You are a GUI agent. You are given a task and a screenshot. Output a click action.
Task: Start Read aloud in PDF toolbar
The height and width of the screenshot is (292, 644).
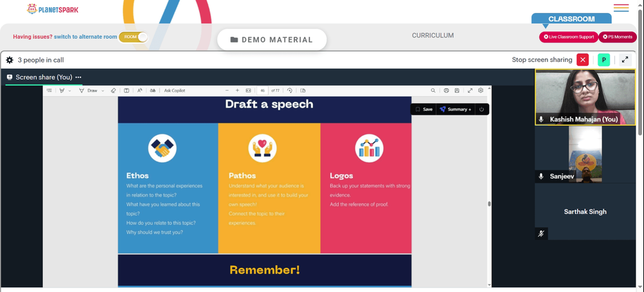tap(140, 90)
